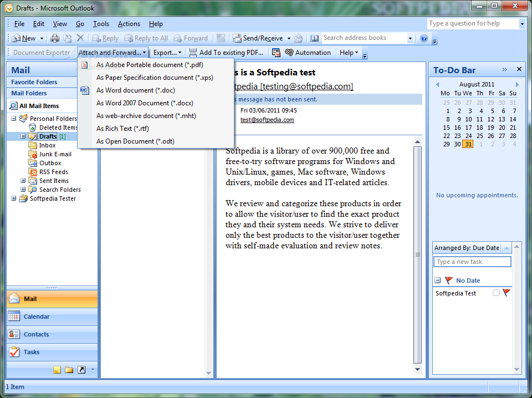Click the All Mail Items search icon
532x398 pixels.
pos(13,105)
